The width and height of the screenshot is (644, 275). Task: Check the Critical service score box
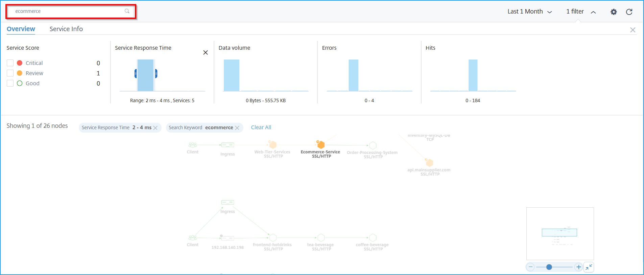[x=10, y=63]
